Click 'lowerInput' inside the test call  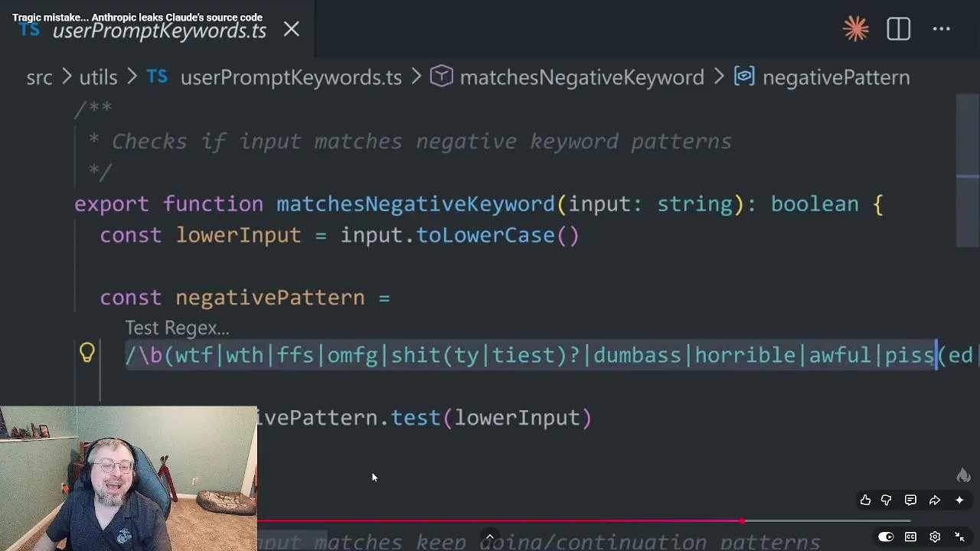517,418
